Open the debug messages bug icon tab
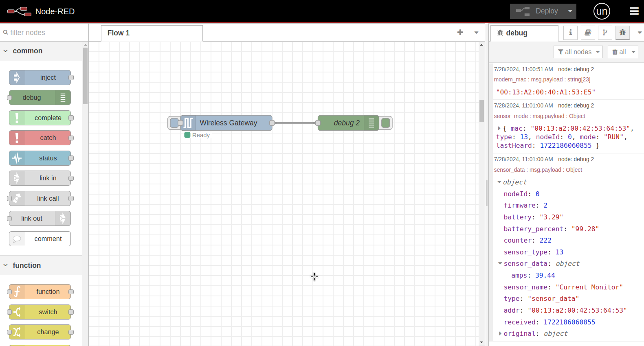This screenshot has width=644, height=346. coord(622,33)
